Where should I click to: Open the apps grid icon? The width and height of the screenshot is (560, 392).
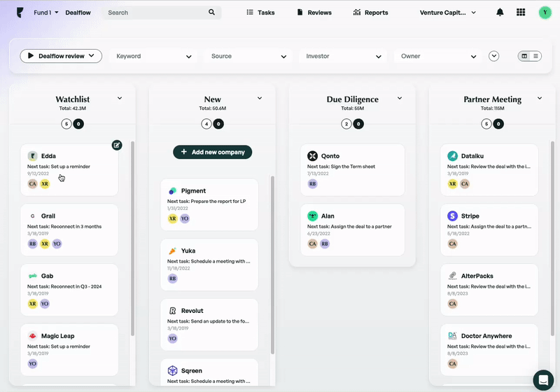tap(521, 13)
